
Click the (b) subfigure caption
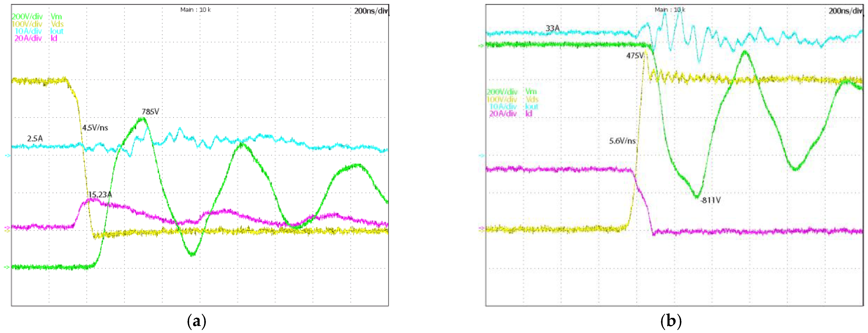point(671,321)
